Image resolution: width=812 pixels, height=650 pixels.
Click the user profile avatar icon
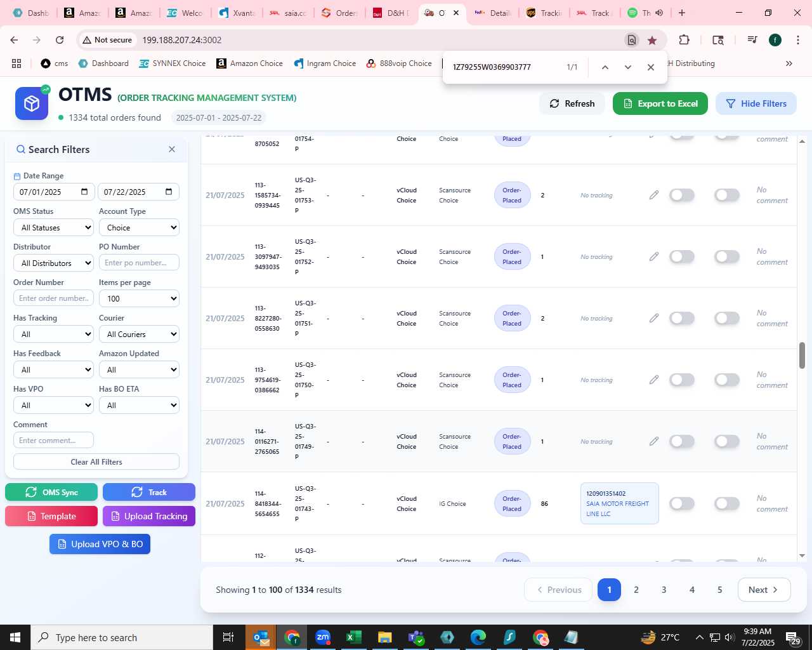(775, 40)
